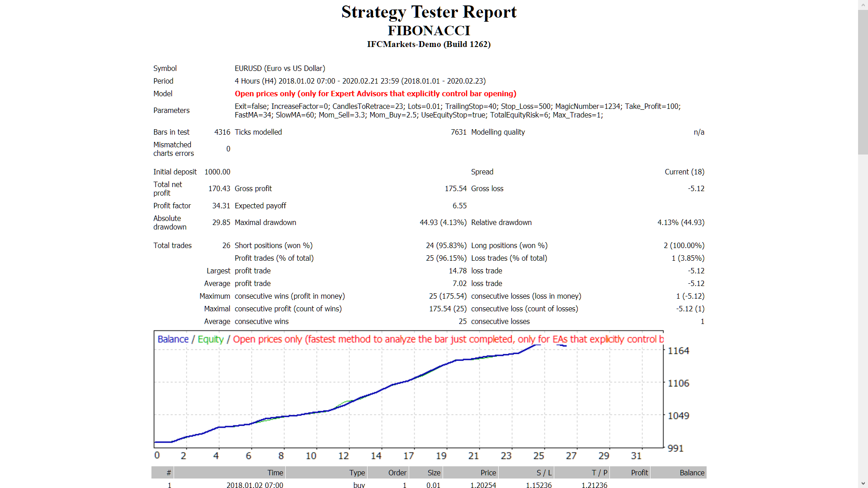Image resolution: width=868 pixels, height=488 pixels.
Task: Click the Balance legend label above the chart
Action: tap(173, 339)
